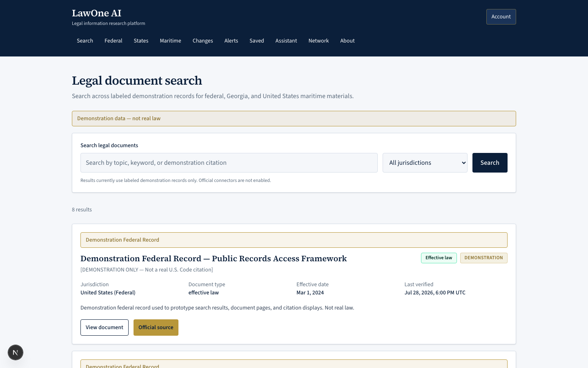Go to the LawOne AI home logo
Viewport: 588px width, 368px height.
click(x=97, y=13)
